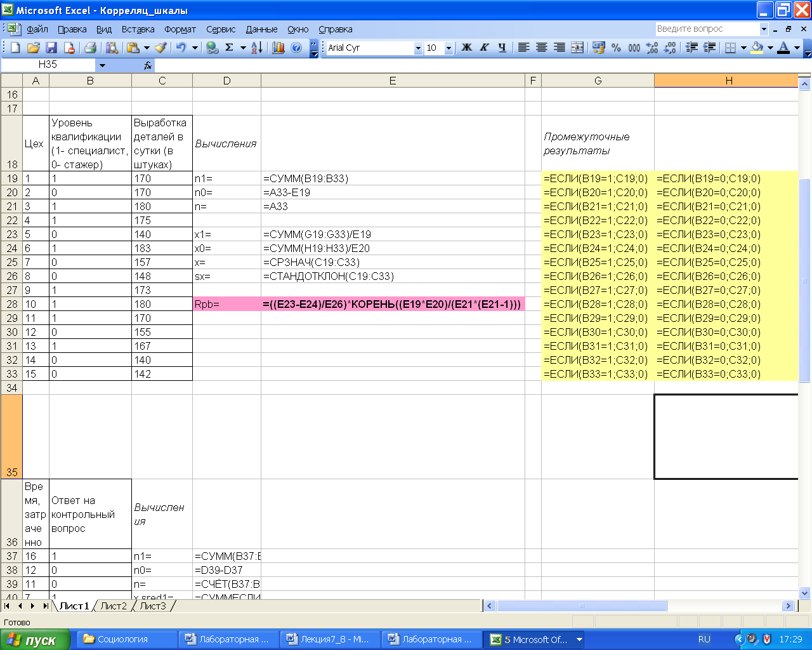Screen dimensions: 812x650
Task: Apply black font color A button
Action: (784, 48)
